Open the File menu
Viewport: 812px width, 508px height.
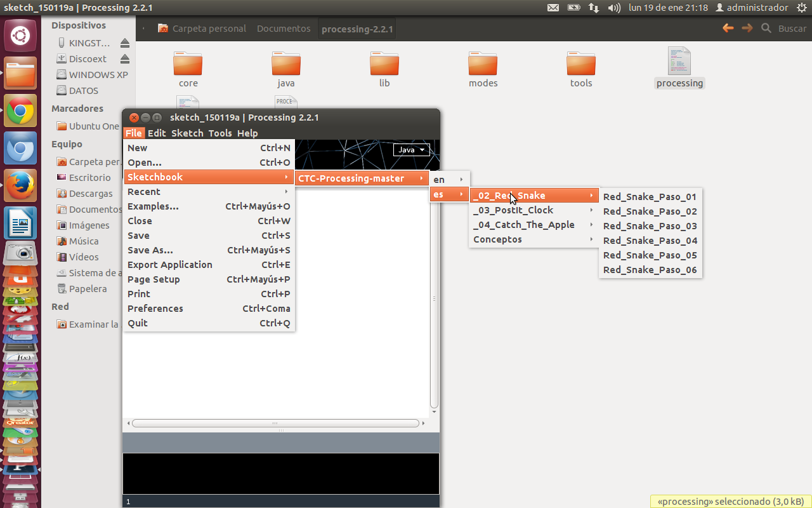(133, 133)
